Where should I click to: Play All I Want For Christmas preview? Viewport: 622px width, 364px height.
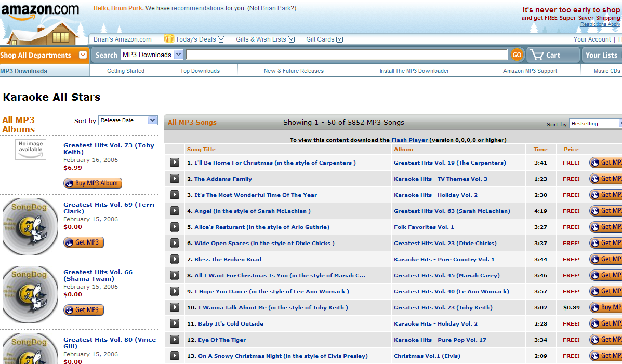click(175, 275)
